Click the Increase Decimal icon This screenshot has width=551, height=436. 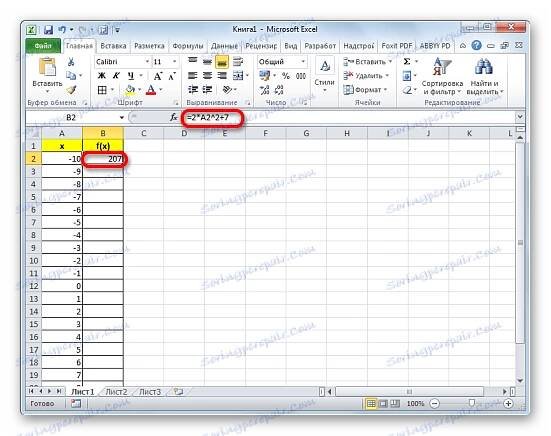tap(265, 90)
